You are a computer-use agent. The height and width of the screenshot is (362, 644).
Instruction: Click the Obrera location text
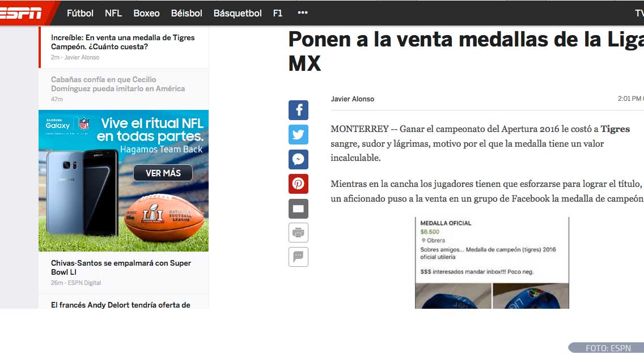[x=435, y=241]
